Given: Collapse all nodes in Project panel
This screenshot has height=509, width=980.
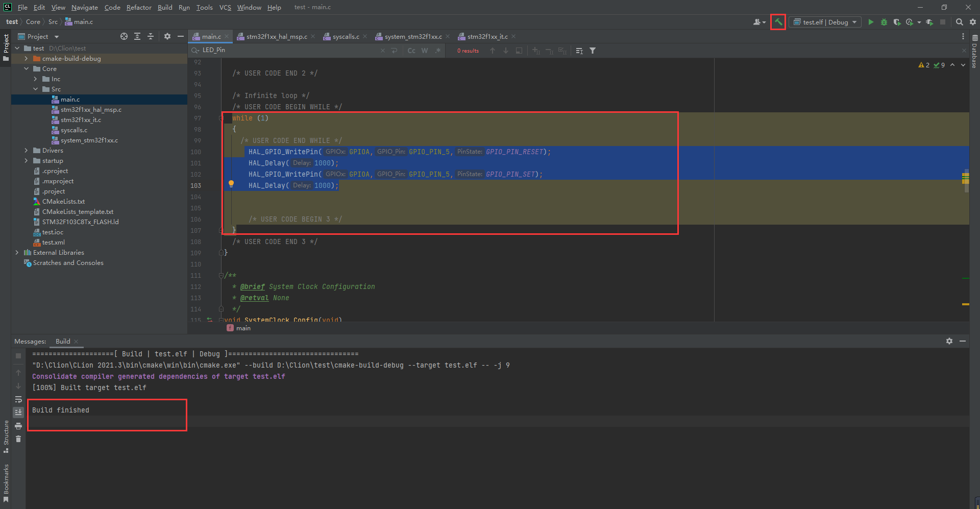Looking at the screenshot, I should tap(151, 36).
